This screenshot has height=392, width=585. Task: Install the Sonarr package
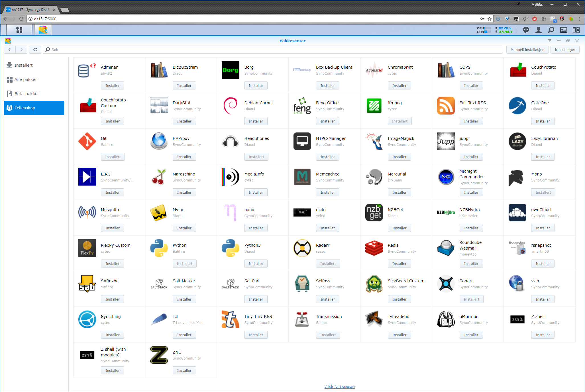point(471,299)
